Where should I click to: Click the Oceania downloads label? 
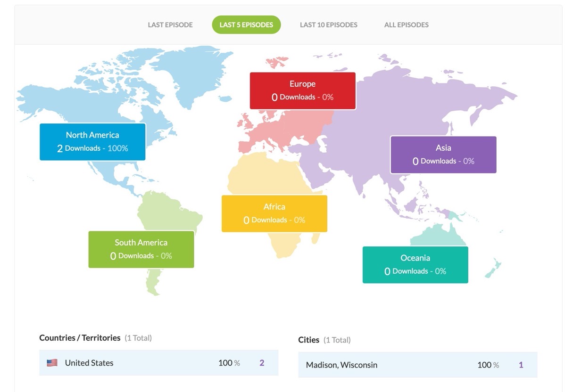pos(415,264)
